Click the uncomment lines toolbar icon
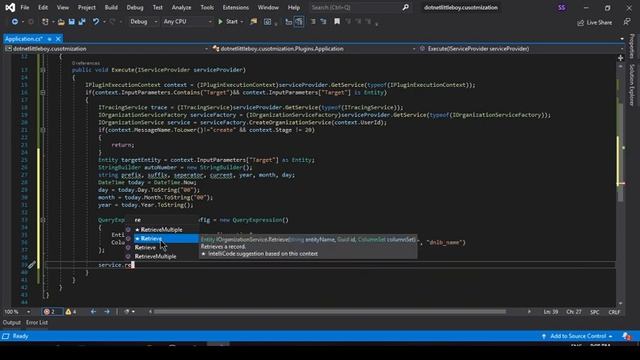 tap(323, 22)
